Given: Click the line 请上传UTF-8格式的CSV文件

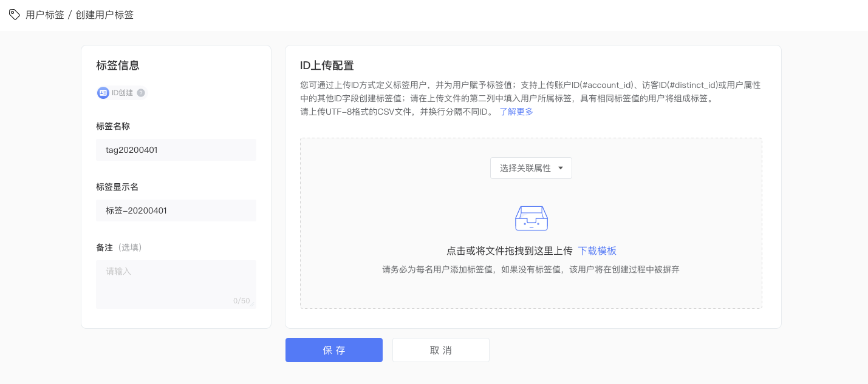Looking at the screenshot, I should click(397, 112).
